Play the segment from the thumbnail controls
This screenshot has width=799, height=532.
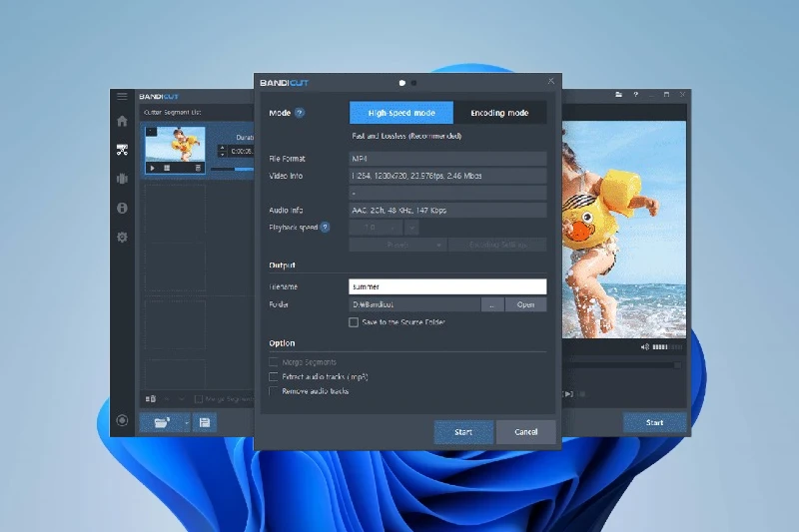click(x=153, y=168)
